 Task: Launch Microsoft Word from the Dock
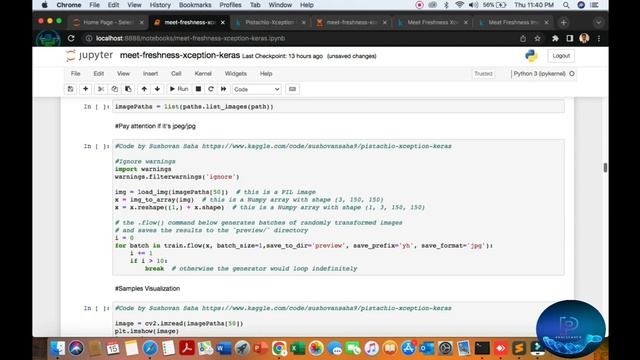(224, 348)
